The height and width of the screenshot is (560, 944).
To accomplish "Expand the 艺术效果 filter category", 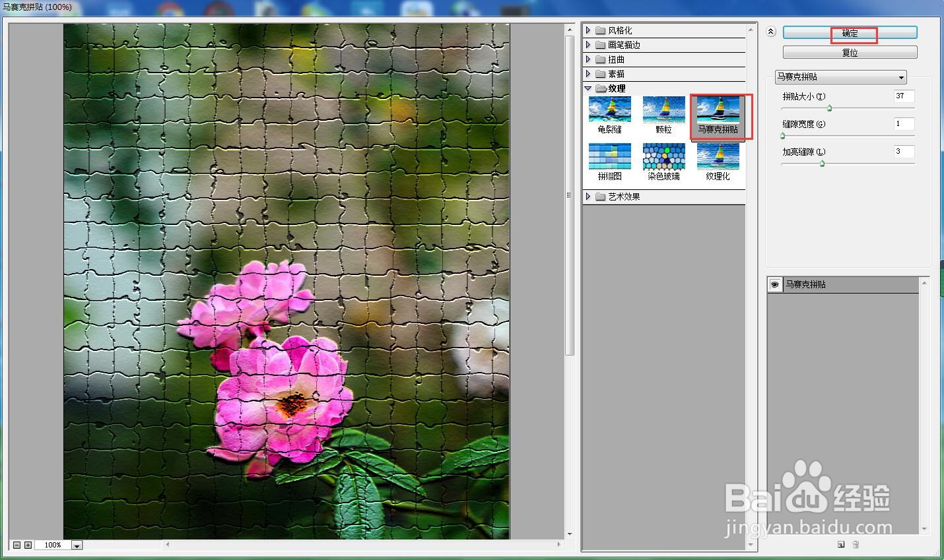I will (588, 197).
